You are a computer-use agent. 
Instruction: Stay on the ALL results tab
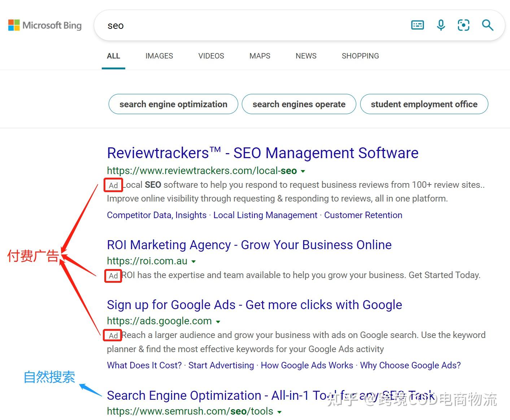[x=113, y=56]
